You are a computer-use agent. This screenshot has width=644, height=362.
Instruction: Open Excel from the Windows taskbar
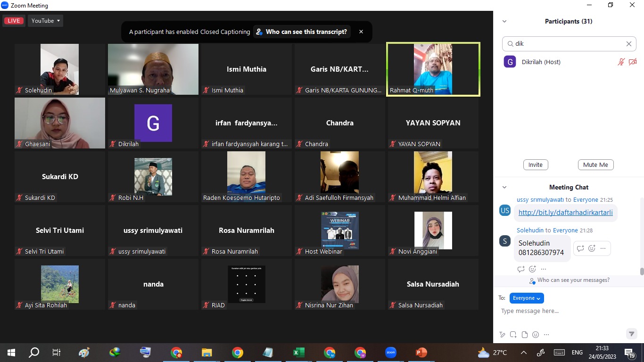pyautogui.click(x=298, y=353)
